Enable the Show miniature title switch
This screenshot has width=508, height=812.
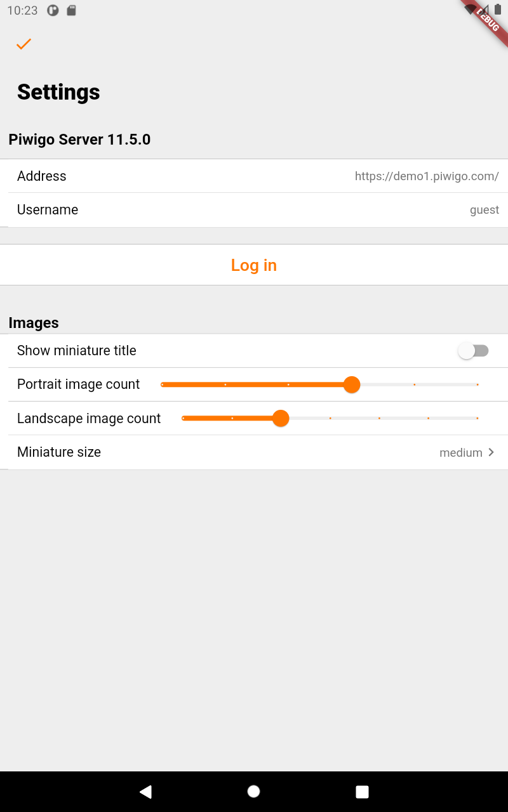(474, 351)
